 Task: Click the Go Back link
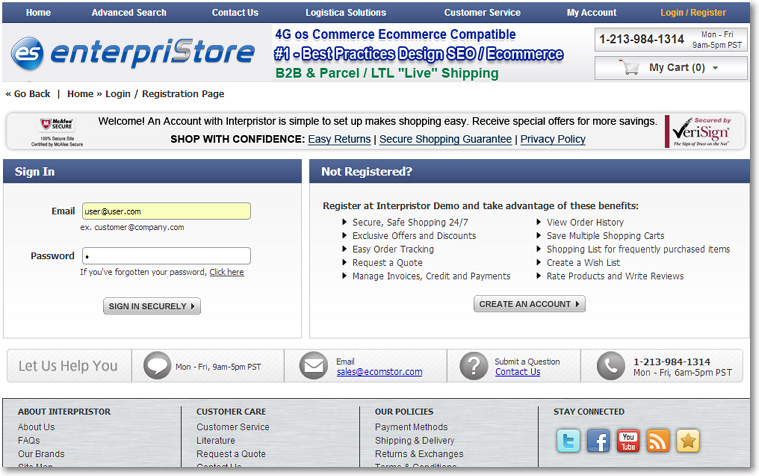pos(28,94)
